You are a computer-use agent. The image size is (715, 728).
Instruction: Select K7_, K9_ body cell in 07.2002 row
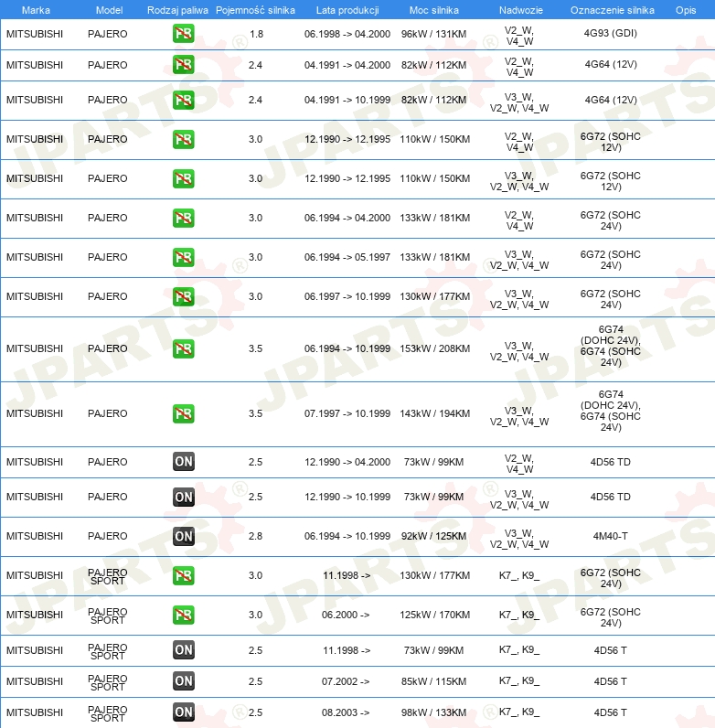[519, 681]
